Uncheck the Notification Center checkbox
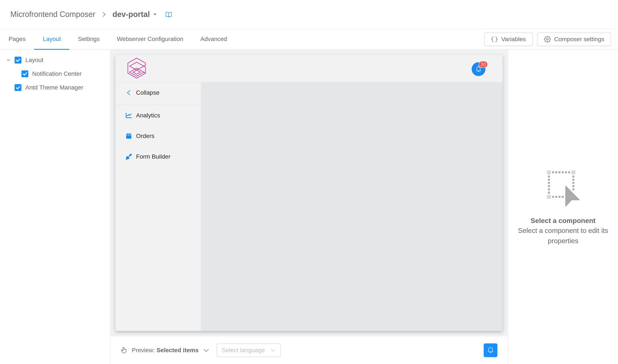This screenshot has width=618, height=364. point(25,74)
